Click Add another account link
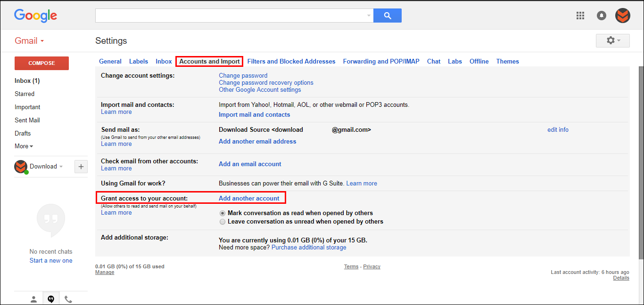644x305 pixels. click(249, 198)
